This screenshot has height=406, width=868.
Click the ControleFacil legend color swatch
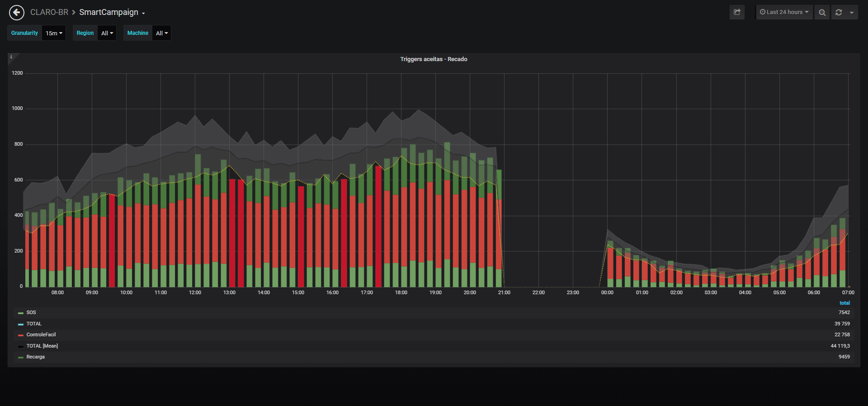pos(21,335)
